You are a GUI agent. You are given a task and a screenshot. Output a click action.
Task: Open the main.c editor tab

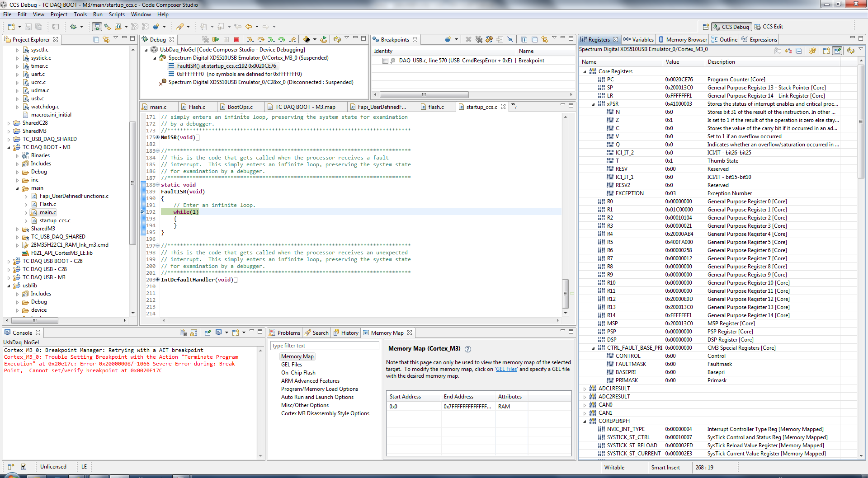click(158, 107)
